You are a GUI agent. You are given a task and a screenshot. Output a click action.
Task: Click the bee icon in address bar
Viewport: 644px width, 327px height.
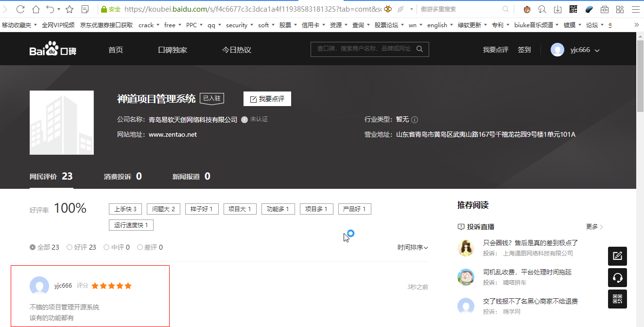pos(388,9)
